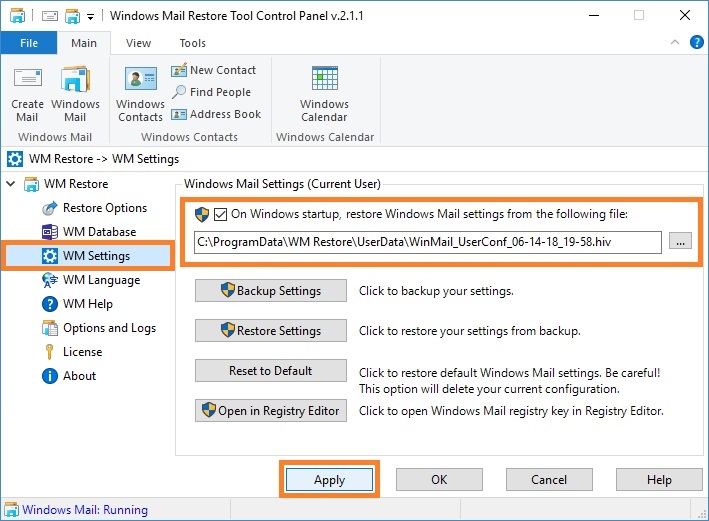Screen dimensions: 709x521
Task: Click the Cancel button
Action: [549, 479]
